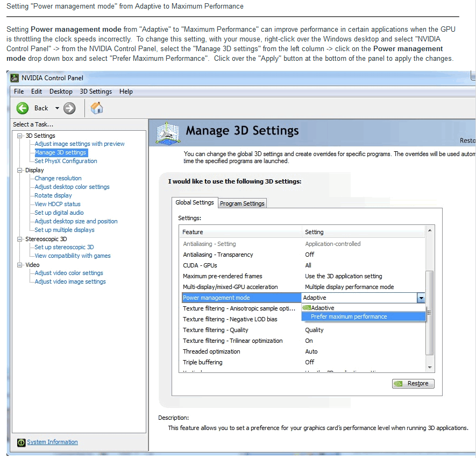Image resolution: width=476 pixels, height=458 pixels.
Task: Open Adjust desktop size and position
Action: pyautogui.click(x=76, y=221)
